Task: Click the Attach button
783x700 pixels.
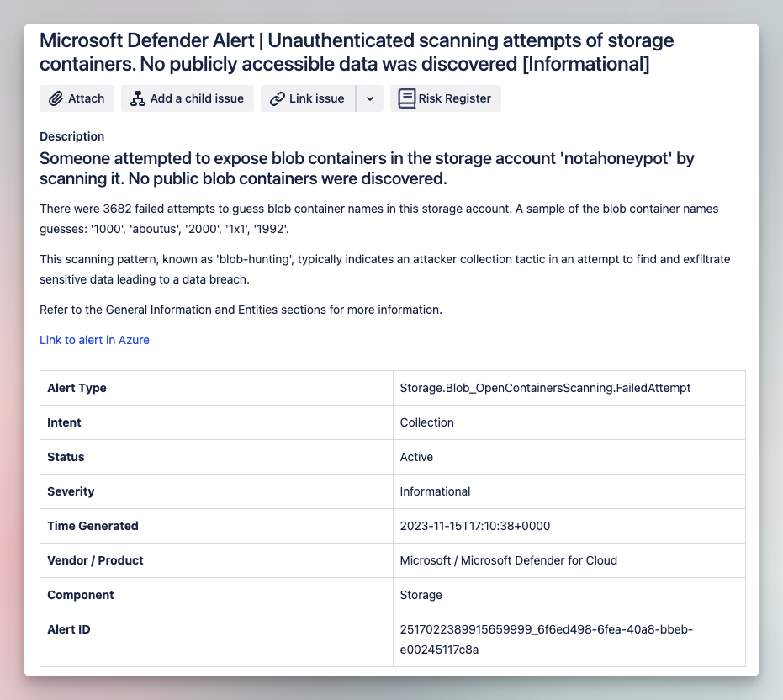Action: coord(77,98)
